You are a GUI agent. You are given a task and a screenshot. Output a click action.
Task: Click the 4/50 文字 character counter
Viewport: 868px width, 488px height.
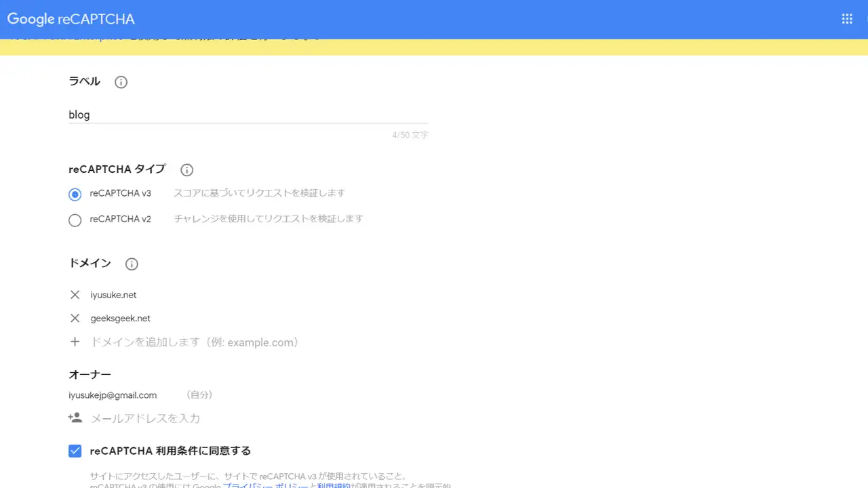coord(410,136)
